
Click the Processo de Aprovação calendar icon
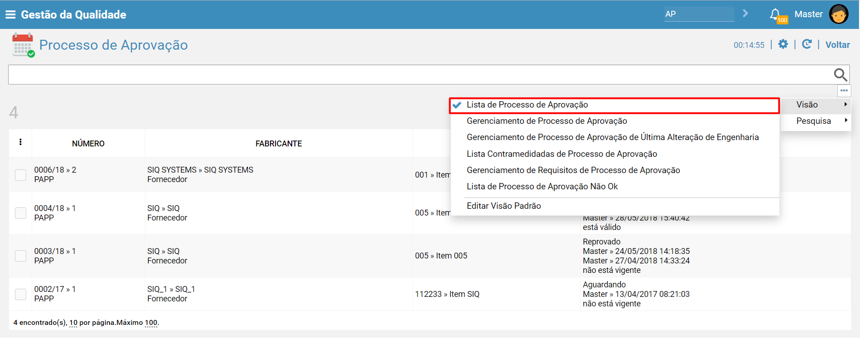coord(23,45)
